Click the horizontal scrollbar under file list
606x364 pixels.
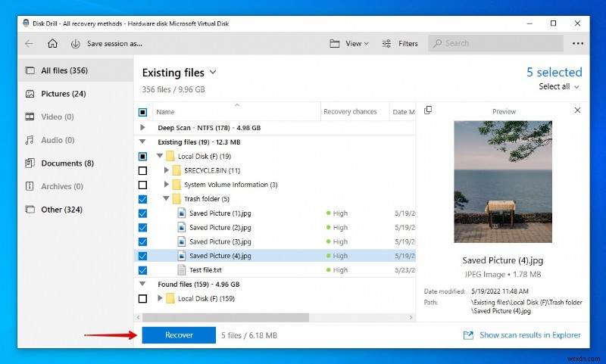(227, 316)
